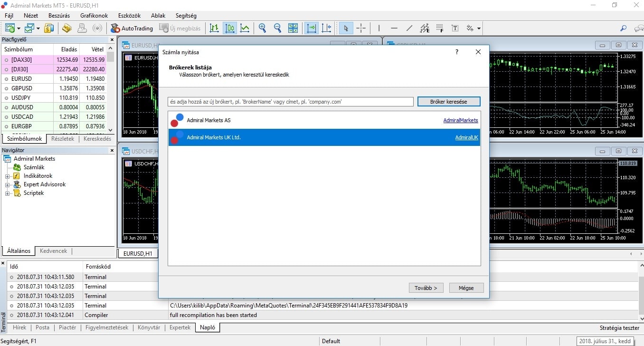Open the Nézet menu
644x346 pixels.
point(31,16)
